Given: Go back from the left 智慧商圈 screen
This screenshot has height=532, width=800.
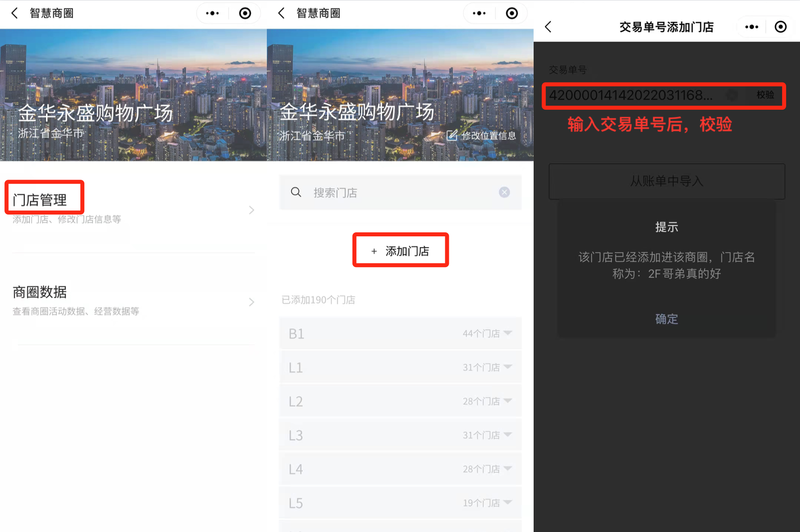Looking at the screenshot, I should click(15, 13).
